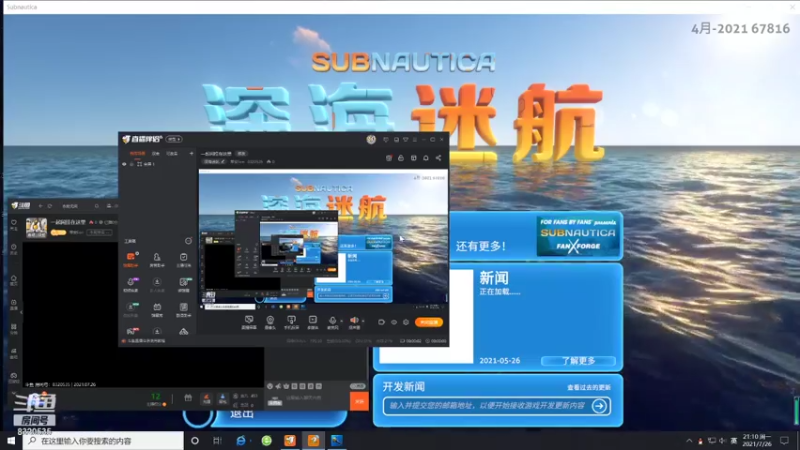Image resolution: width=800 pixels, height=450 pixels.
Task: Click the share icon in streaming companion
Action: pyautogui.click(x=438, y=158)
